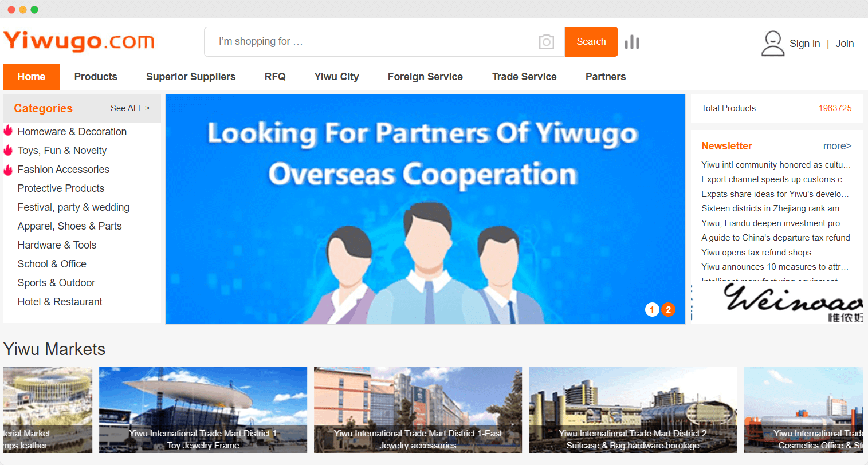868x465 pixels.
Task: Open the Superior Suppliers tab
Action: click(191, 77)
